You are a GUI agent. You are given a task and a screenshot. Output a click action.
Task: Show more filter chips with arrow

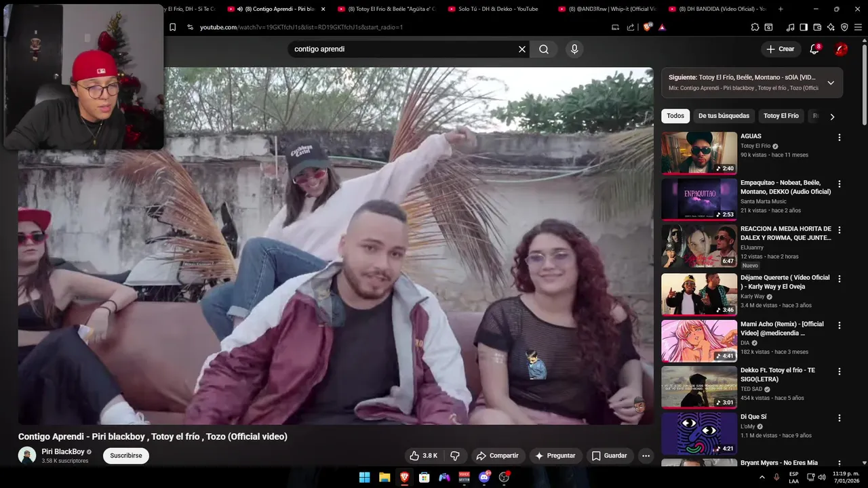point(832,117)
